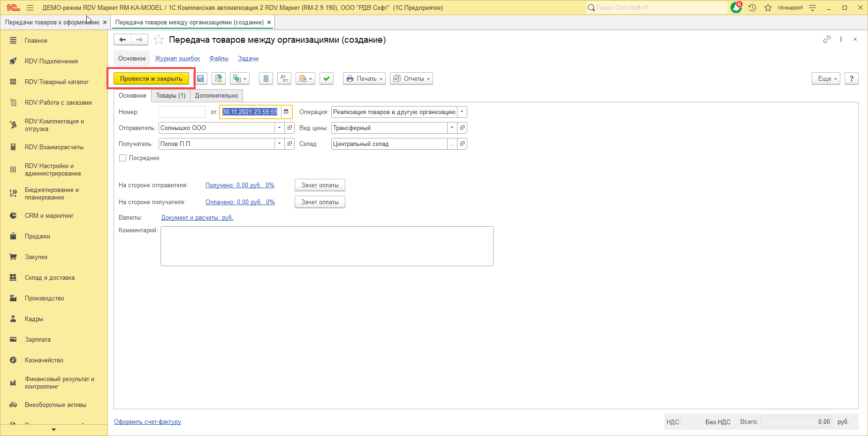Open the Вид цены record form
This screenshot has height=436, width=868.
[463, 128]
